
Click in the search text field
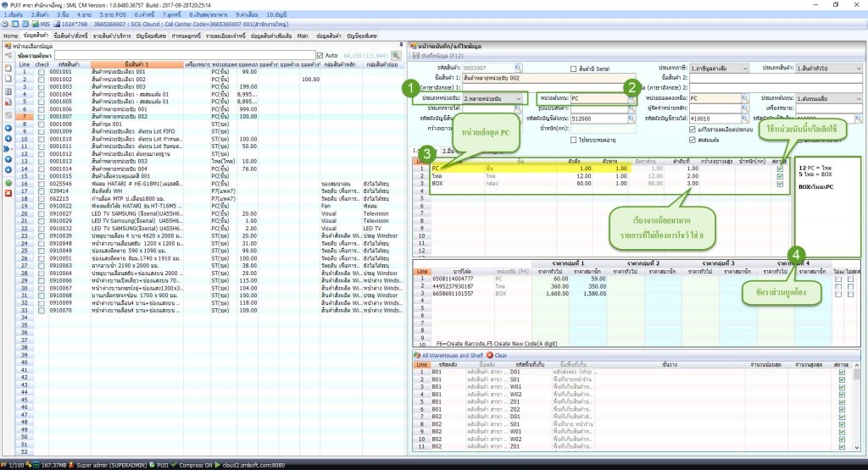[x=185, y=55]
